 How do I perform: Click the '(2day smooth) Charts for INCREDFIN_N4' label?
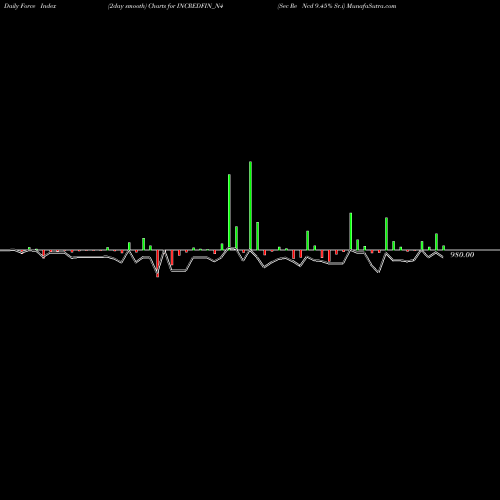pyautogui.click(x=165, y=6)
